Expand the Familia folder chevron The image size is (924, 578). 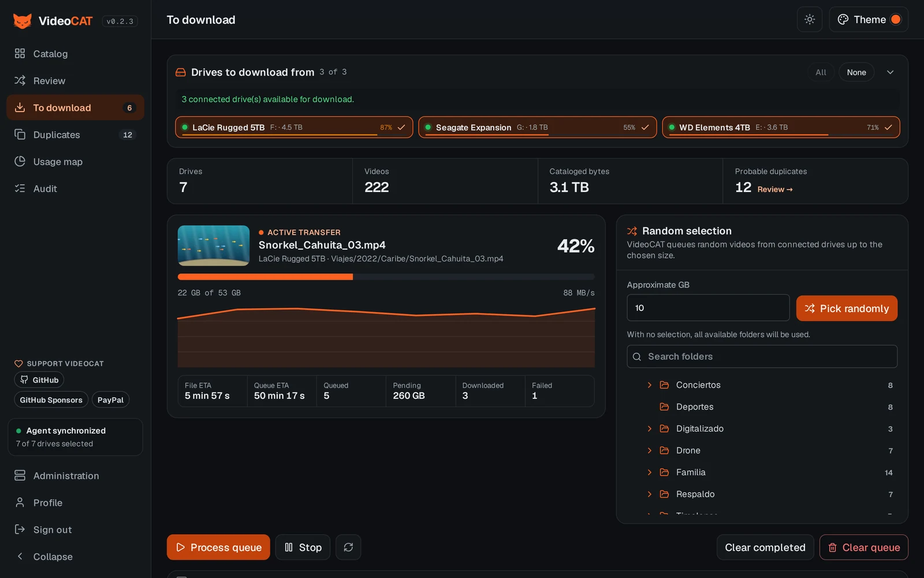[x=649, y=472]
